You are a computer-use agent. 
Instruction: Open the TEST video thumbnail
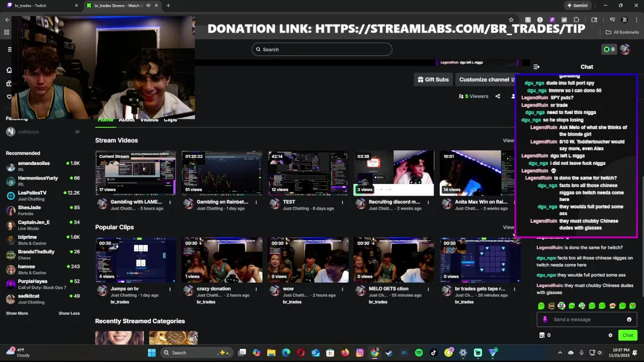click(x=308, y=172)
